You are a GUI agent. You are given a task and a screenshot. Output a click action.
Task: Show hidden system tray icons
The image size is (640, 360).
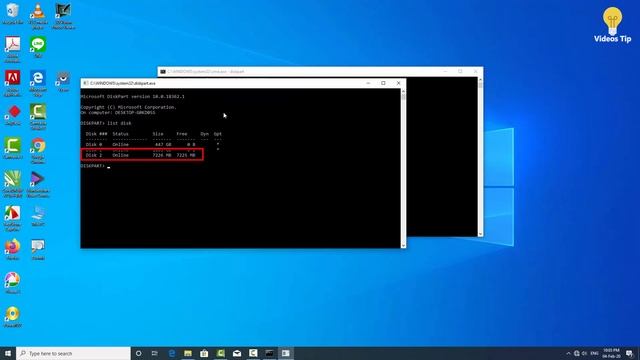(x=568, y=353)
